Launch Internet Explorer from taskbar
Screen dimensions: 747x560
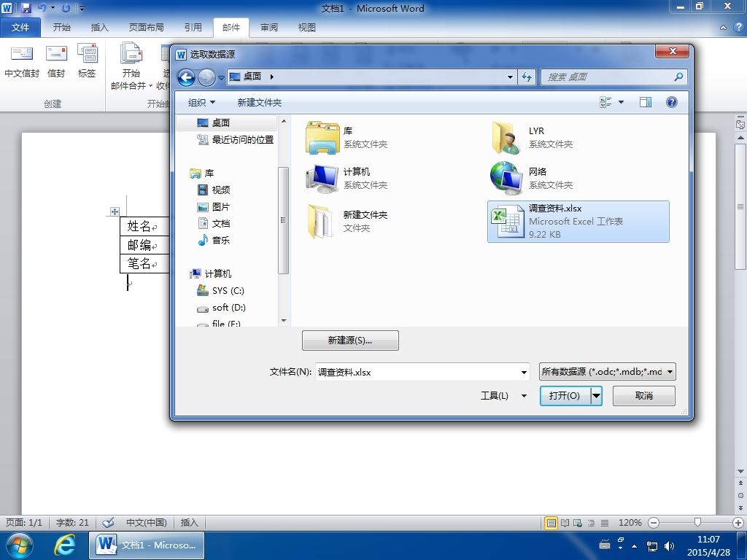[64, 545]
